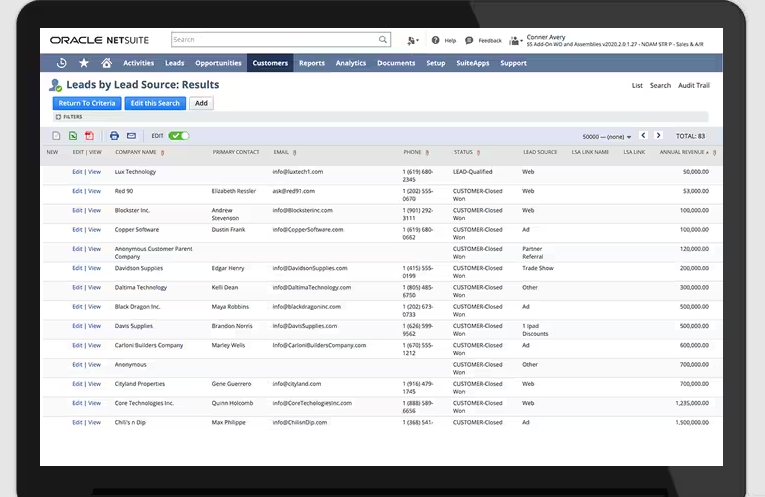This screenshot has height=497, width=765.
Task: Click Edit link for Blockster Inc.
Action: click(x=77, y=210)
